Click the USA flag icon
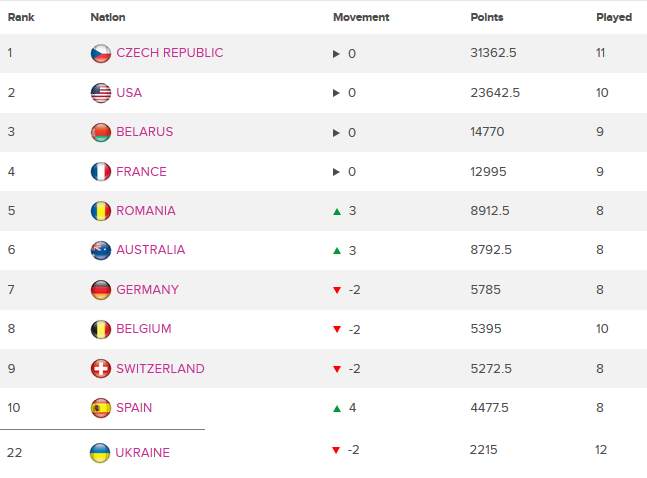Viewport: 647px width, 478px height. click(x=100, y=93)
